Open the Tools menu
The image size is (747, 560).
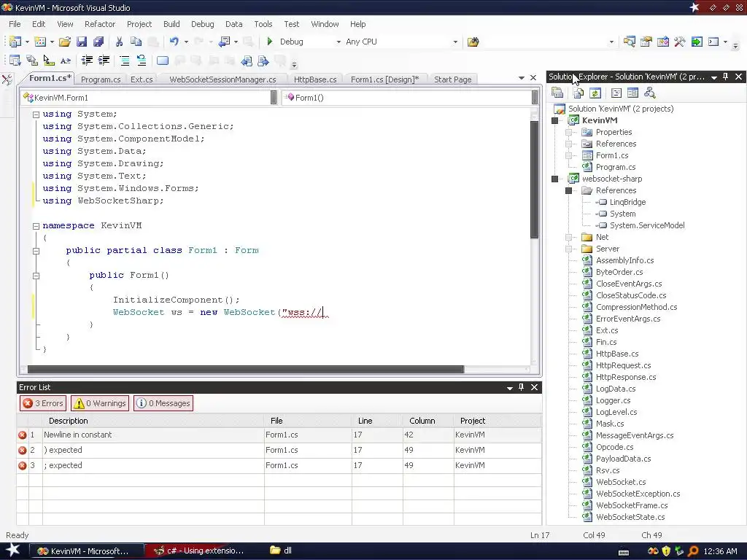pyautogui.click(x=263, y=24)
